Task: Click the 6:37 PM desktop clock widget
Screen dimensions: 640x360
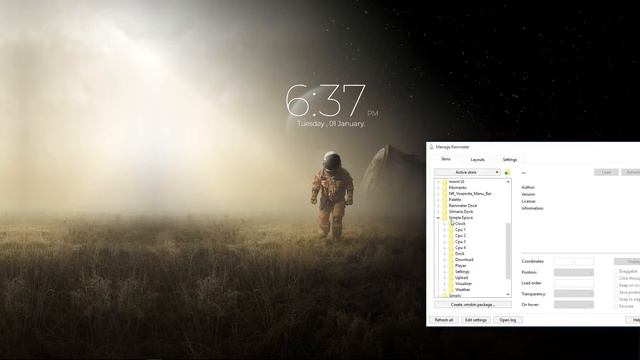Action: [331, 105]
